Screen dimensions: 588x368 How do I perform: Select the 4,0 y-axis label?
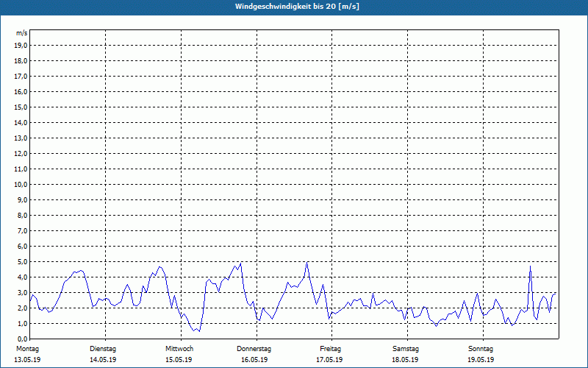[x=22, y=277]
